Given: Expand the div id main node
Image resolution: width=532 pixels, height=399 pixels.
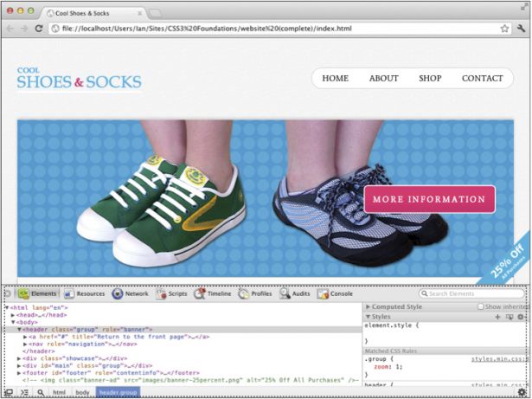Looking at the screenshot, I should coord(19,366).
